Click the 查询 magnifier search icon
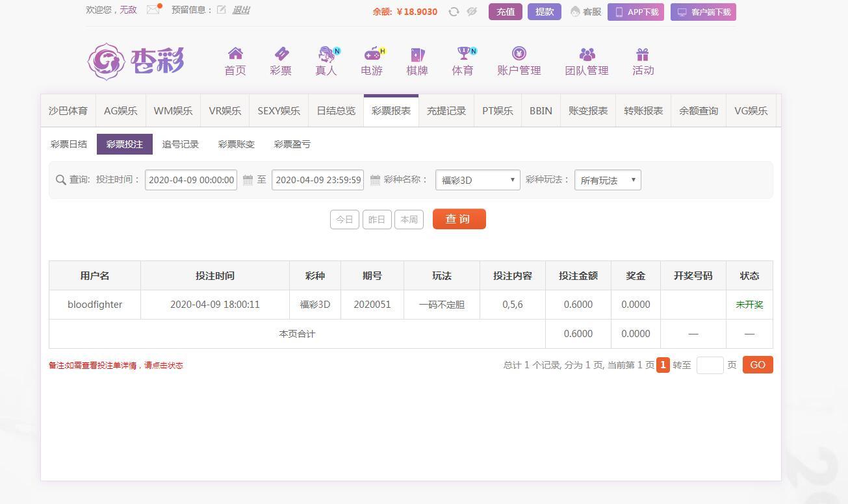 61,180
